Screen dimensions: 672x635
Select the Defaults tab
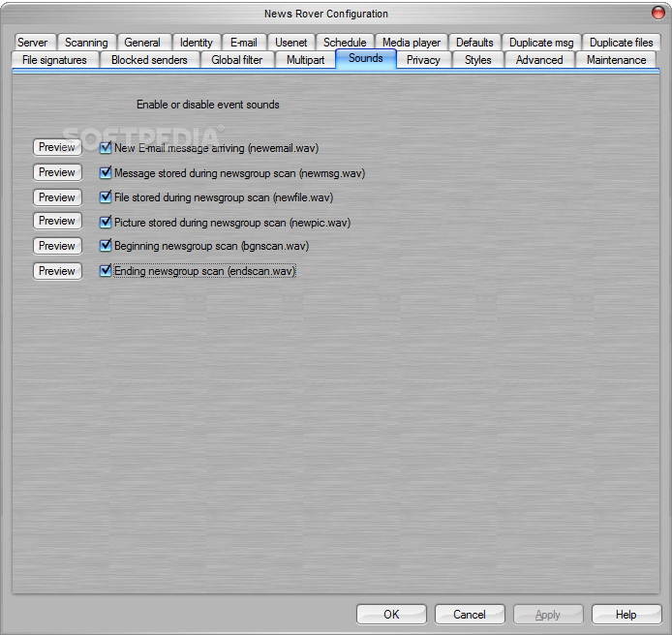474,43
